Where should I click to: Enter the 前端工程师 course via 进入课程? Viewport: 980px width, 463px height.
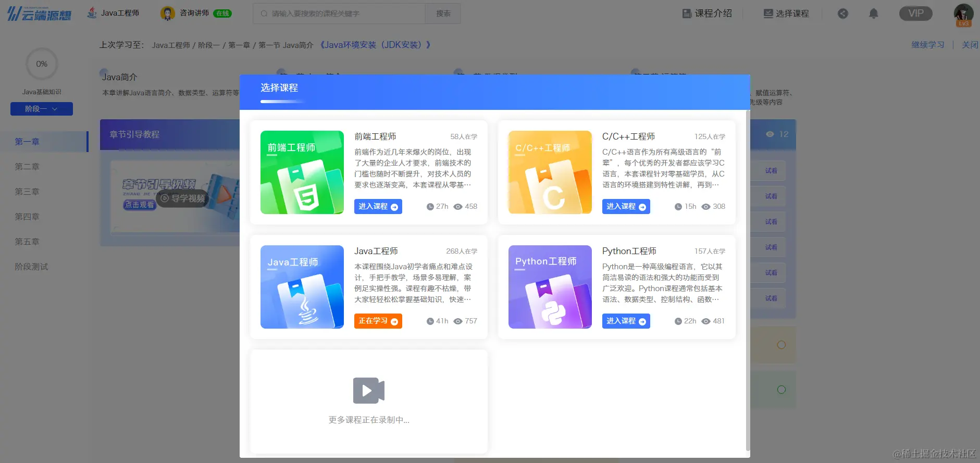click(x=378, y=207)
